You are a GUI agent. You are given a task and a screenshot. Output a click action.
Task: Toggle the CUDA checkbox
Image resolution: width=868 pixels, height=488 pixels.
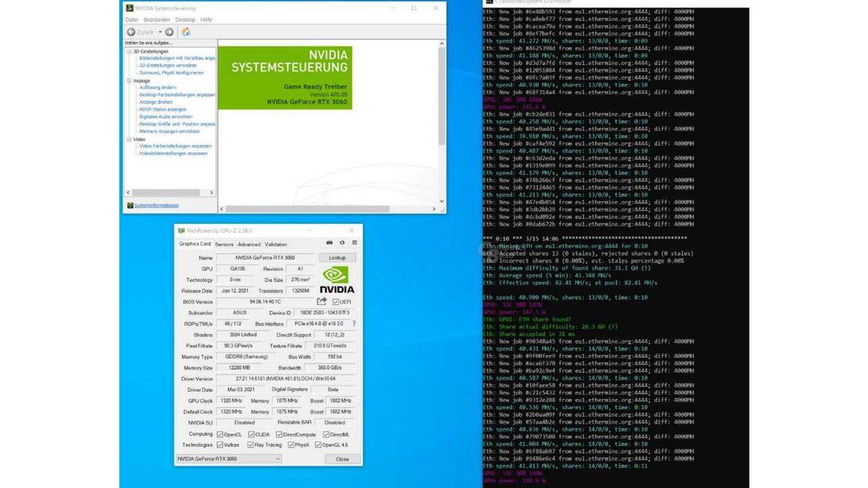(x=250, y=435)
